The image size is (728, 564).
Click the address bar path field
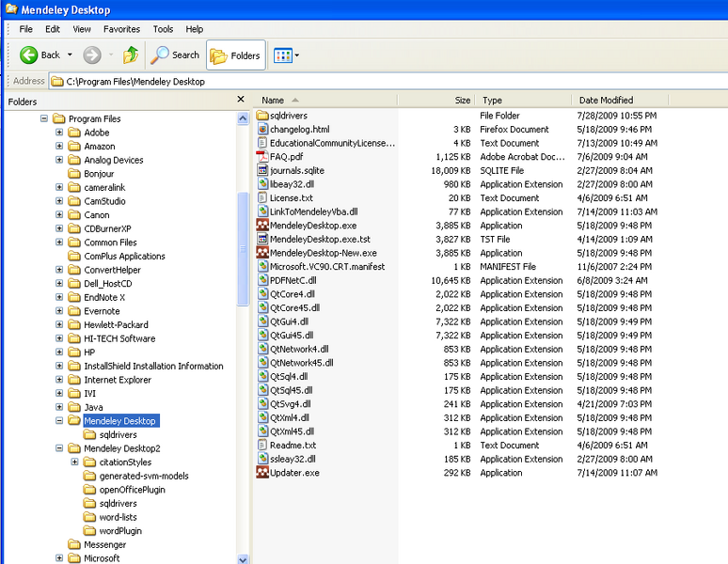pyautogui.click(x=388, y=82)
